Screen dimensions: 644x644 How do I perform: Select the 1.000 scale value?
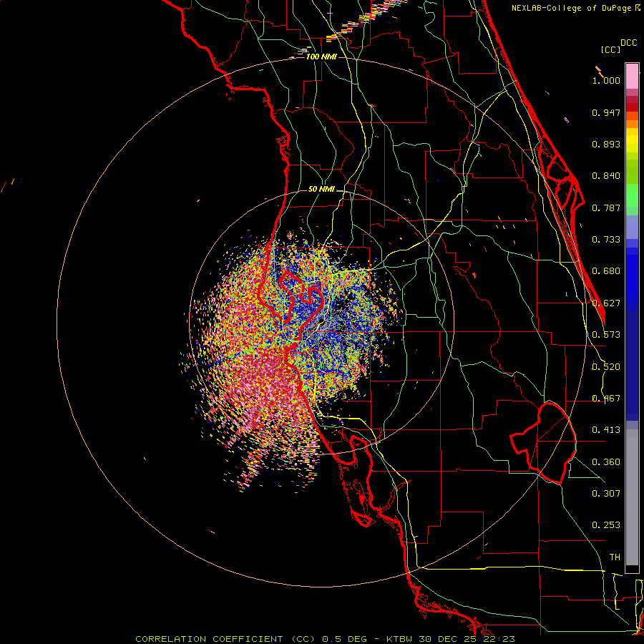click(606, 80)
